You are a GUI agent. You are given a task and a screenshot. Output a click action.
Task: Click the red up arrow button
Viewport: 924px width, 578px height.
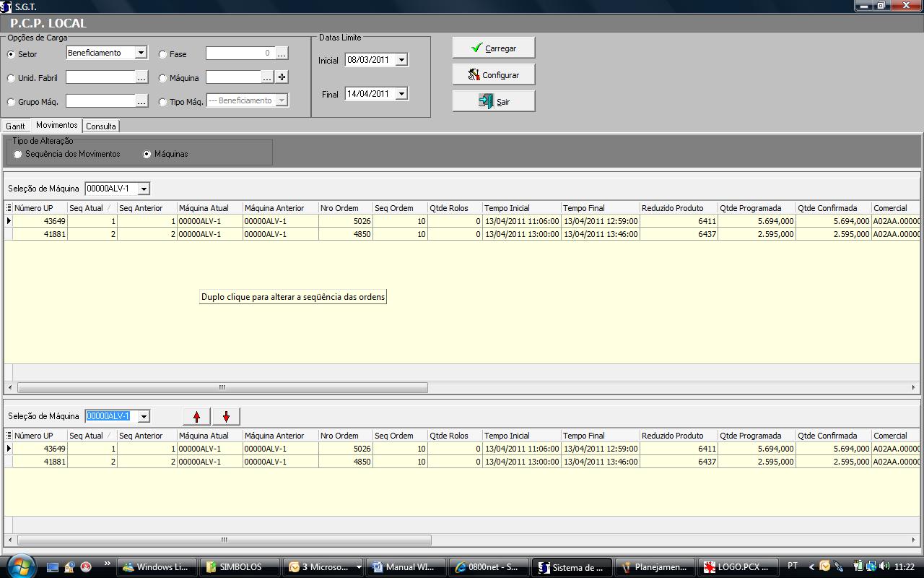[x=196, y=417]
